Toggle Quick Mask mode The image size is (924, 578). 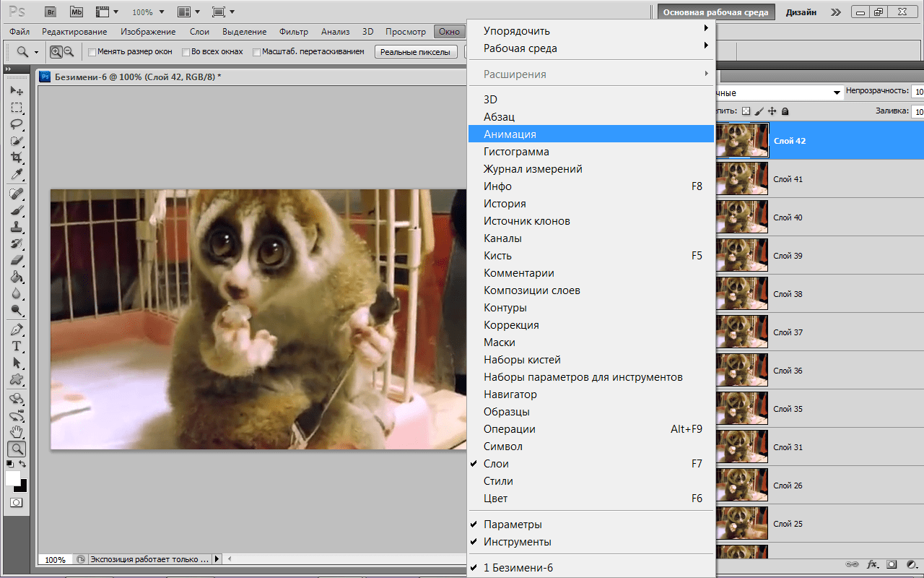click(x=16, y=502)
